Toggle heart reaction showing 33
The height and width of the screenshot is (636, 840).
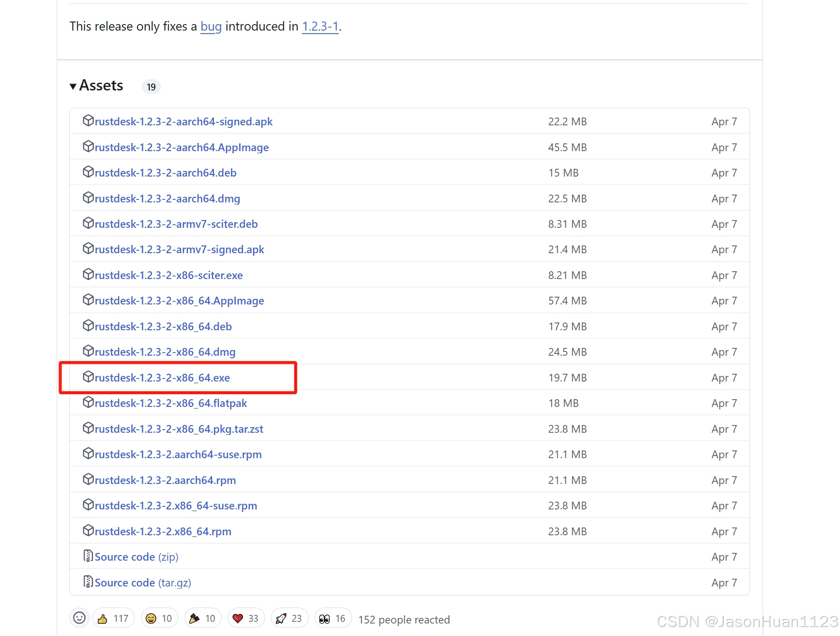(246, 618)
